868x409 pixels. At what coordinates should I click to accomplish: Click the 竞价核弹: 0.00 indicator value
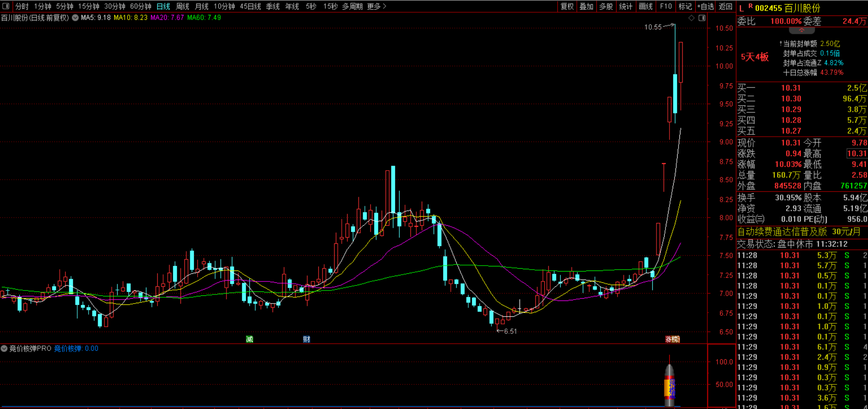(76, 348)
